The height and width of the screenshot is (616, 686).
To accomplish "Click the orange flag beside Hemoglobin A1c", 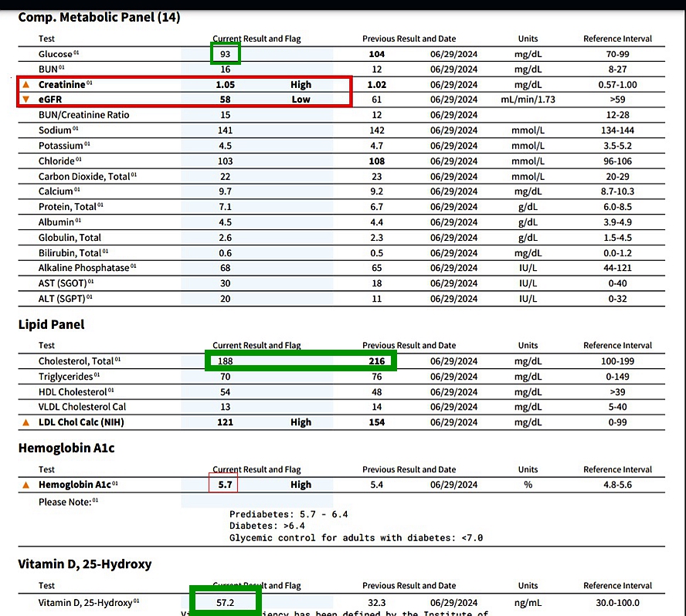I will 25,485.
